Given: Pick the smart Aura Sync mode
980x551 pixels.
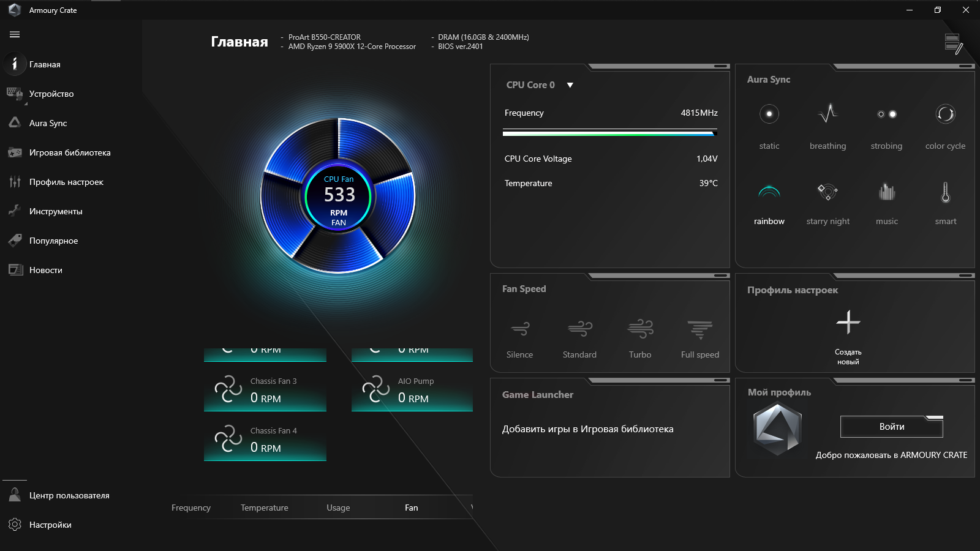Looking at the screenshot, I should pyautogui.click(x=945, y=202).
